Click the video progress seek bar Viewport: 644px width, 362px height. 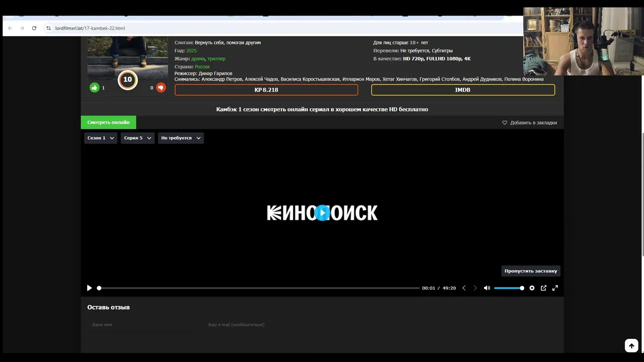click(x=259, y=288)
